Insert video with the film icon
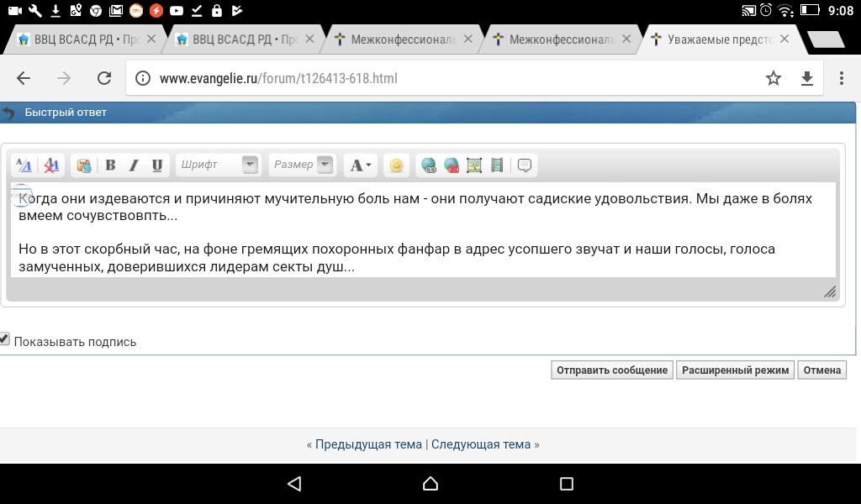Viewport: 861px width, 504px height. point(497,165)
